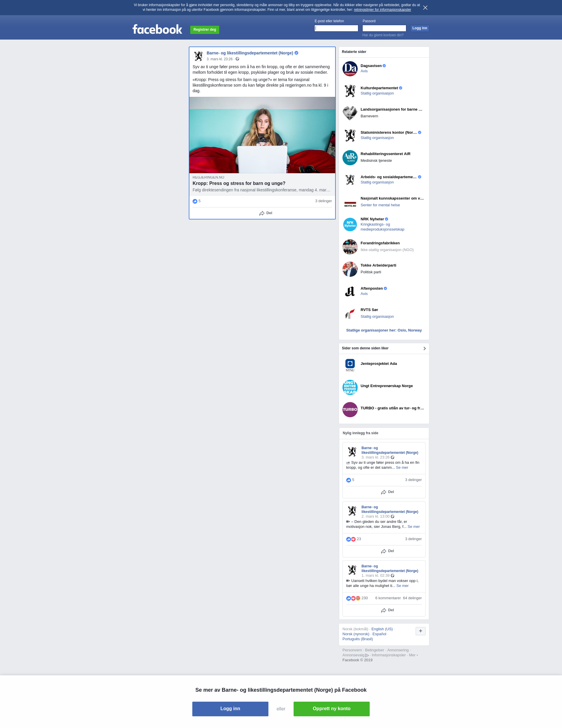Open Mer footer dropdown
Screen dimensions: 562x728
[413, 655]
